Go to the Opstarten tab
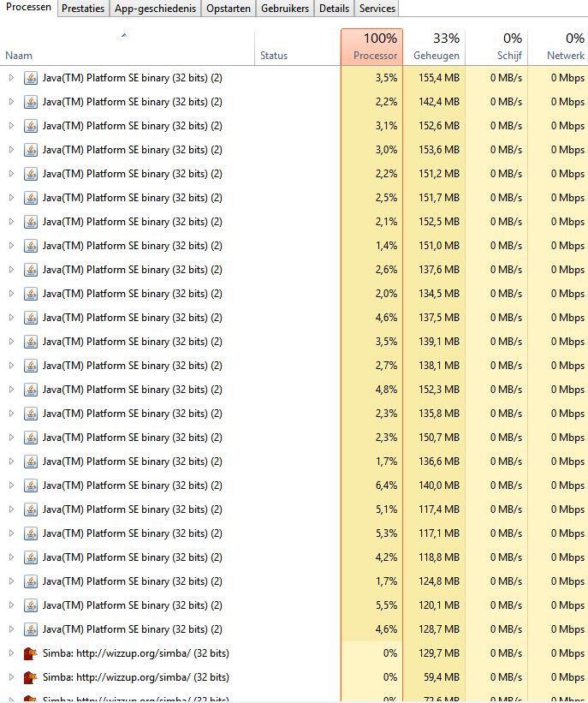The width and height of the screenshot is (588, 703). tap(229, 8)
